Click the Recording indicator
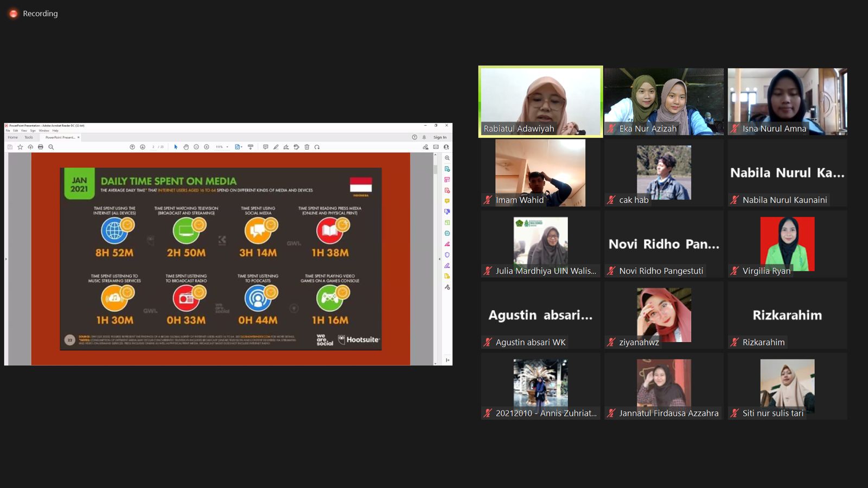This screenshot has width=868, height=488. 33,14
